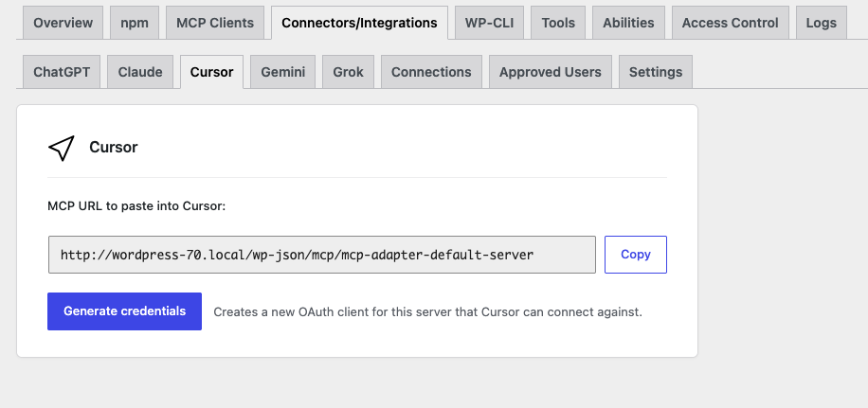868x408 pixels.
Task: Click the MCP URL input field
Action: (x=321, y=255)
